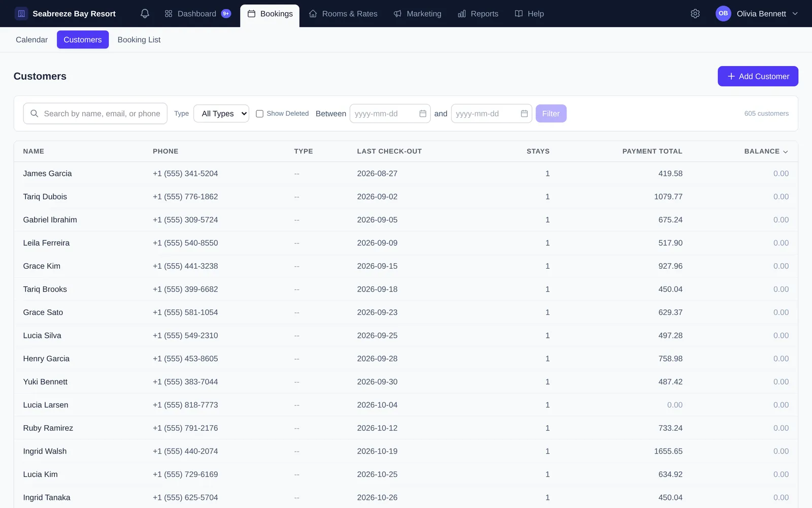Open the Booking List sub-tab
Screen dimensions: 812x508
tap(139, 40)
